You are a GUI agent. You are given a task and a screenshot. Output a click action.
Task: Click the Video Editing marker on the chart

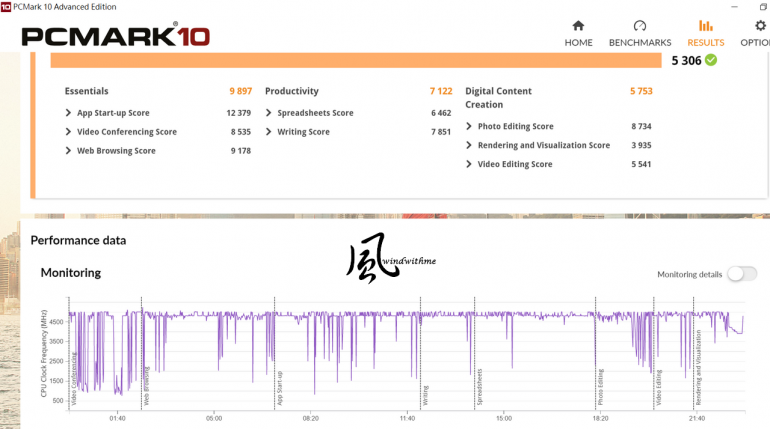pos(659,387)
